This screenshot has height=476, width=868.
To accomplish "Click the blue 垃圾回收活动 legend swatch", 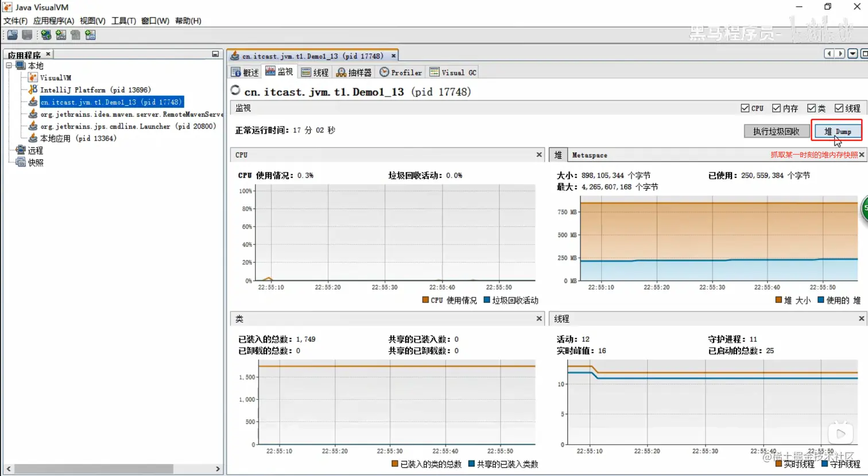I will [x=487, y=300].
